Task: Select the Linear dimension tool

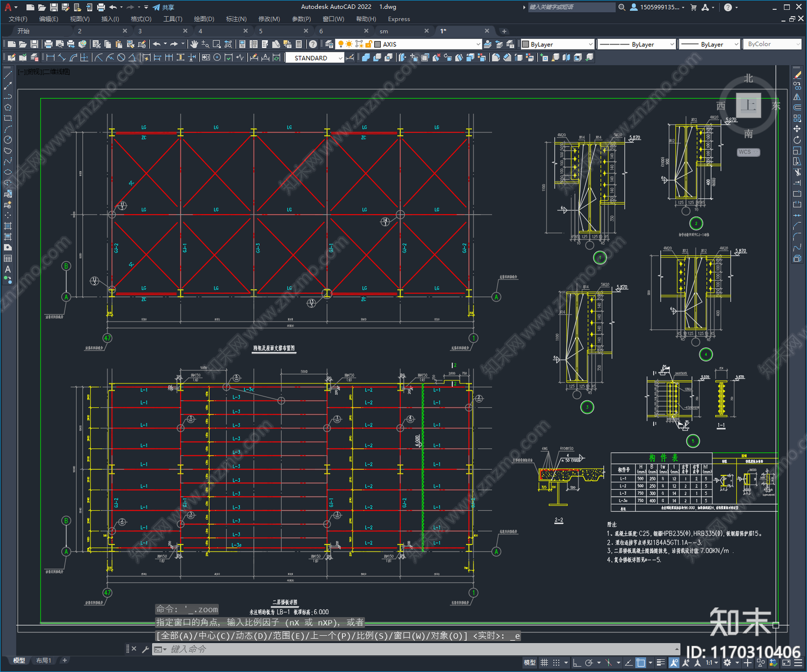Action: pos(50,58)
